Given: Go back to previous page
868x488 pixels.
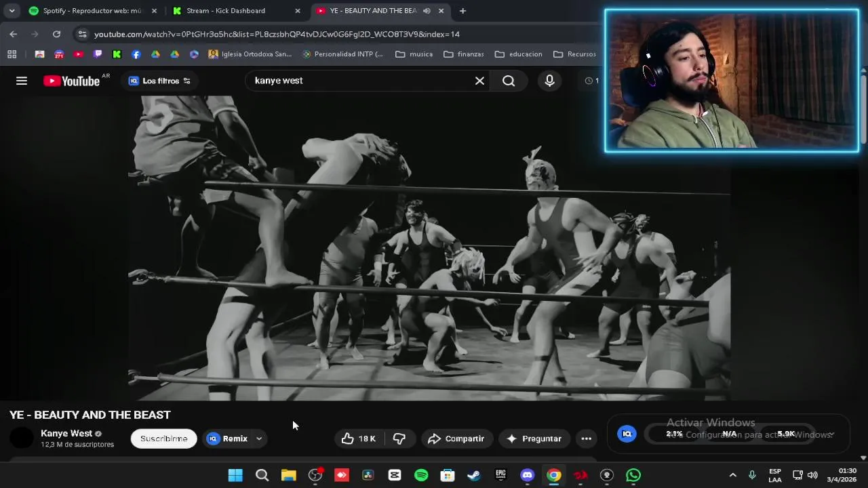Looking at the screenshot, I should (14, 34).
